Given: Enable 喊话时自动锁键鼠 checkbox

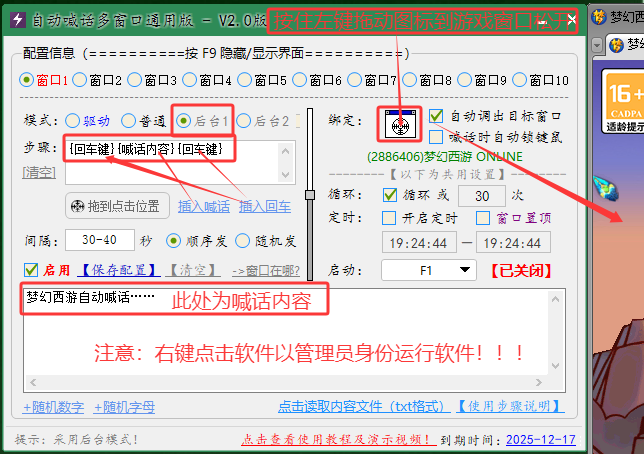Looking at the screenshot, I should pos(436,137).
